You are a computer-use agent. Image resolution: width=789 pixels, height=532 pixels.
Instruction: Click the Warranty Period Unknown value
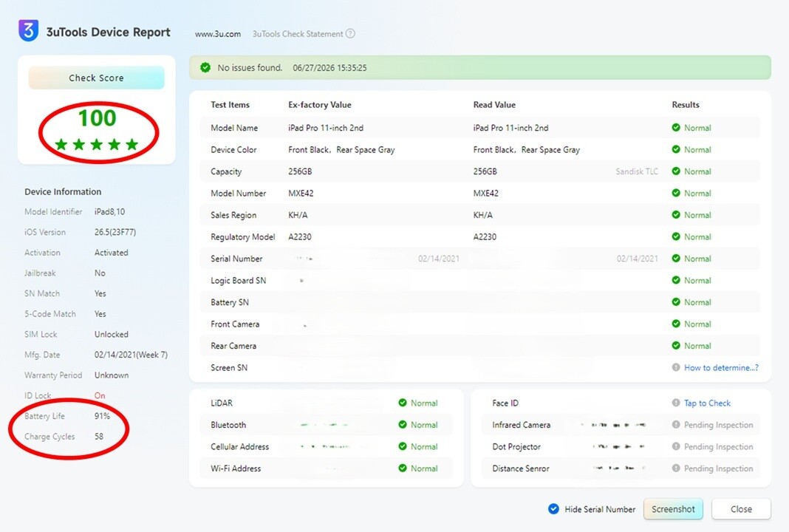pyautogui.click(x=112, y=375)
